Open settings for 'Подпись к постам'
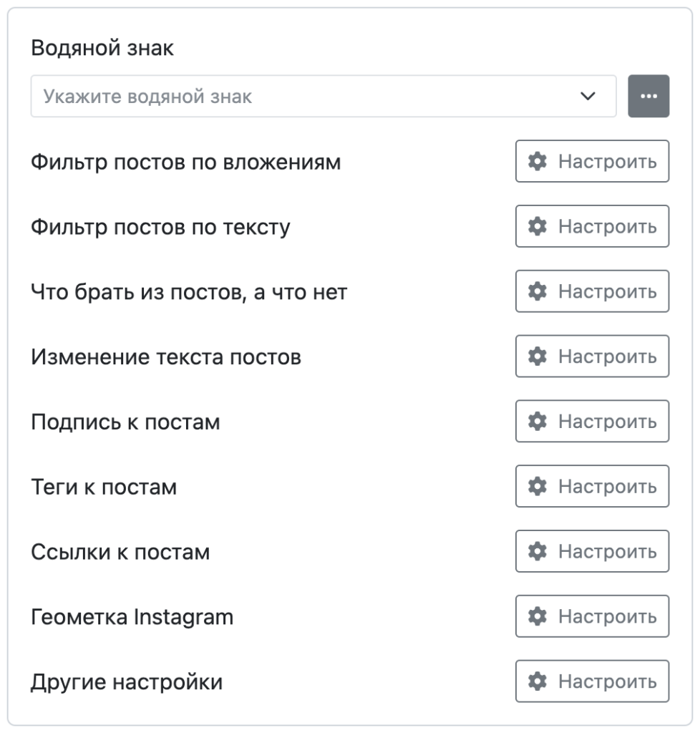This screenshot has width=700, height=733. coord(593,422)
